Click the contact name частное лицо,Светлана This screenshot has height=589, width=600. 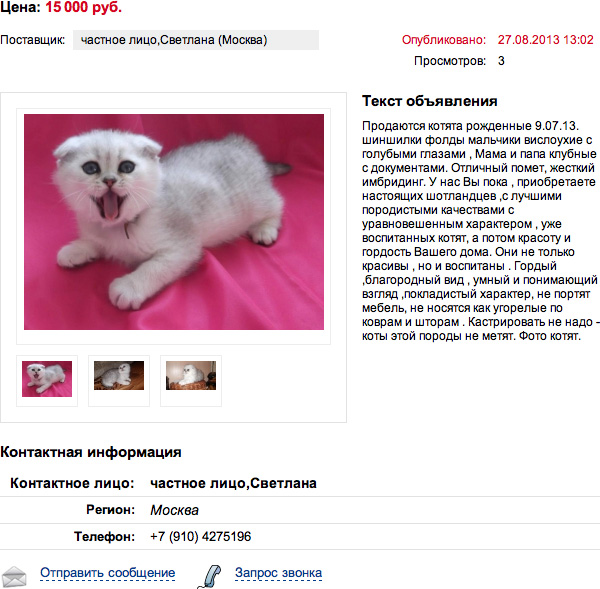tap(233, 483)
